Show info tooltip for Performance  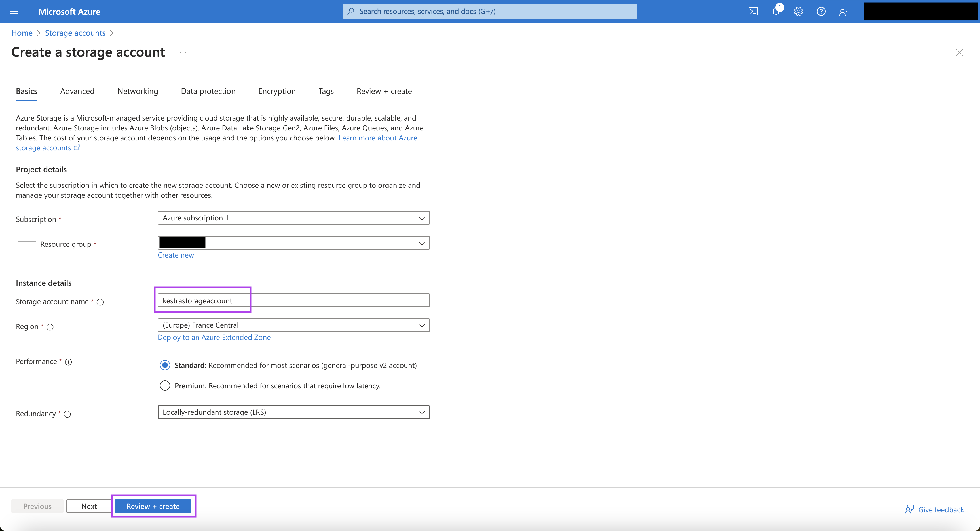point(68,362)
